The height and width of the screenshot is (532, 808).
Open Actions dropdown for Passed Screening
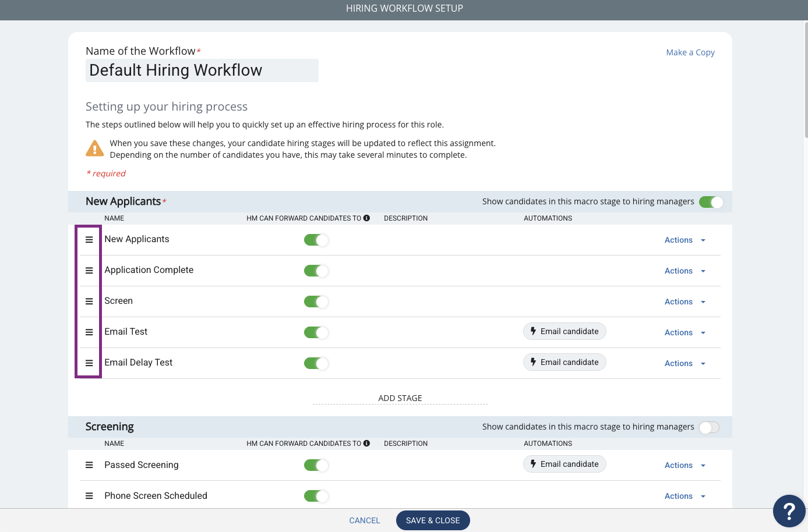coord(685,465)
